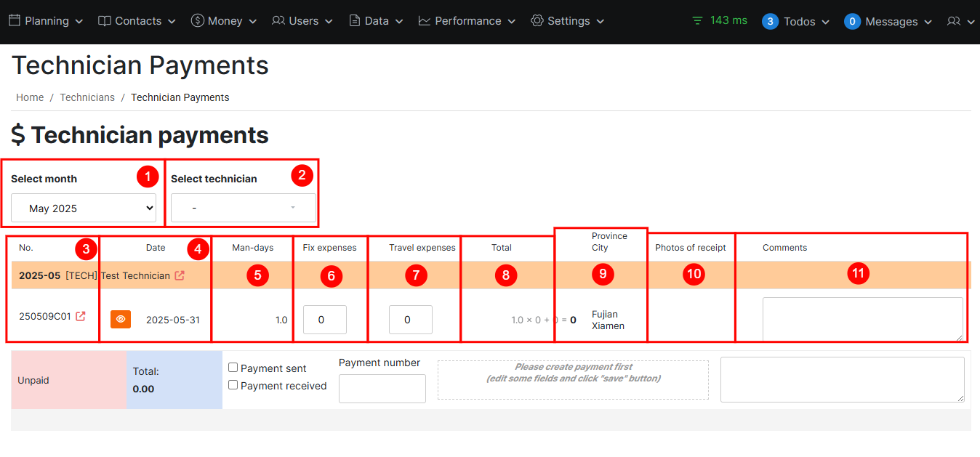Tick the Payment received checkbox

click(x=233, y=385)
